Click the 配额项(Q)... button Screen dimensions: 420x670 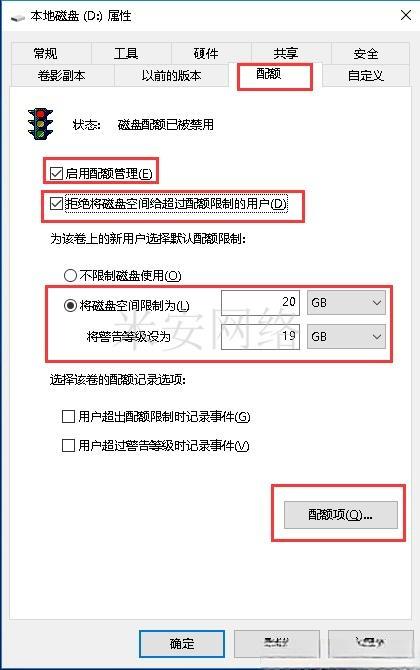click(341, 515)
